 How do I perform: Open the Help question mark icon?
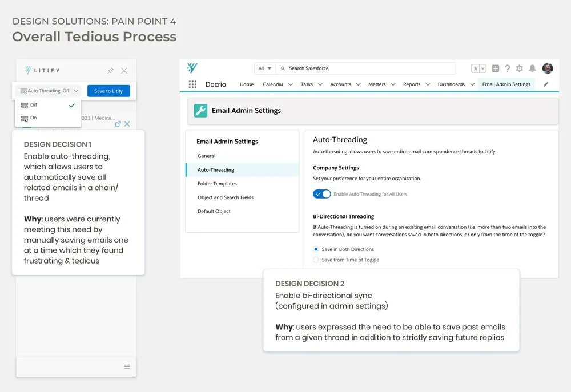click(x=508, y=68)
